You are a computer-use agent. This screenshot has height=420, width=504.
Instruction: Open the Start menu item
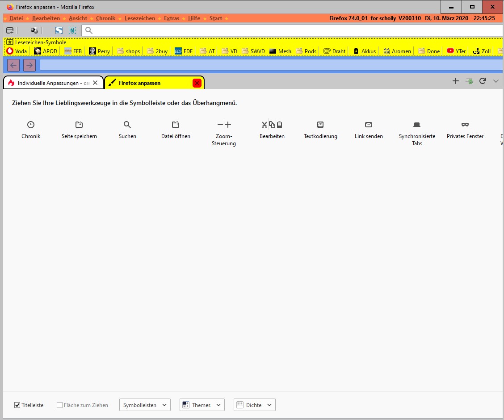216,18
